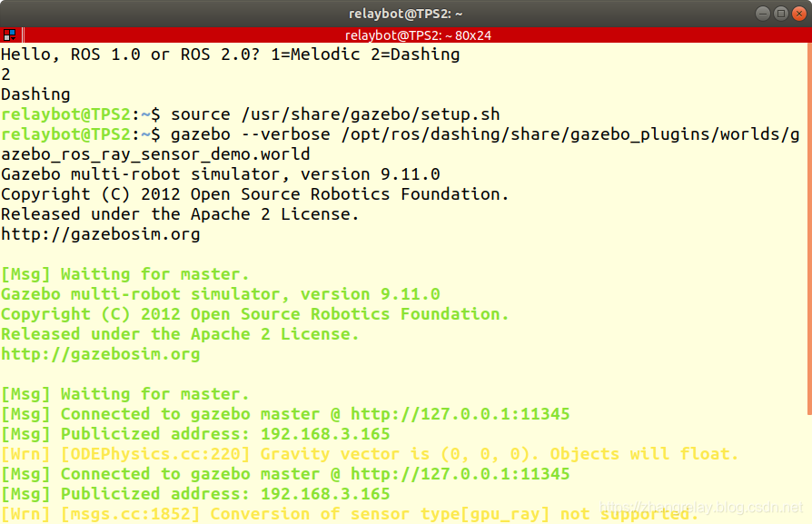This screenshot has height=524, width=812.
Task: Click the gazebo --verbose command text
Action: 363,133
